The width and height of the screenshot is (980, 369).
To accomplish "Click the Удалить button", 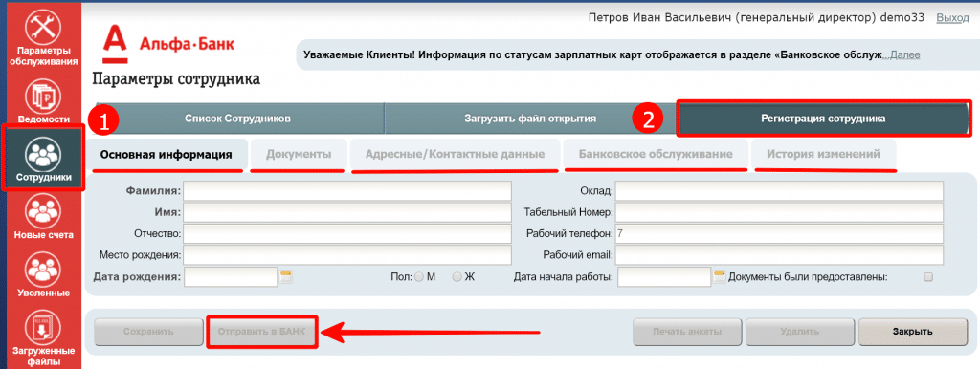I will coord(799,332).
